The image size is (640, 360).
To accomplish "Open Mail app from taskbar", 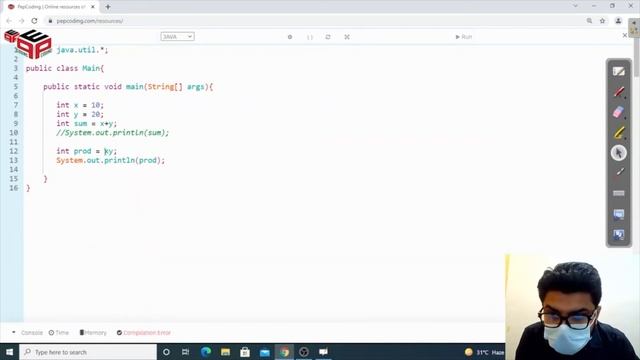I will point(264,351).
